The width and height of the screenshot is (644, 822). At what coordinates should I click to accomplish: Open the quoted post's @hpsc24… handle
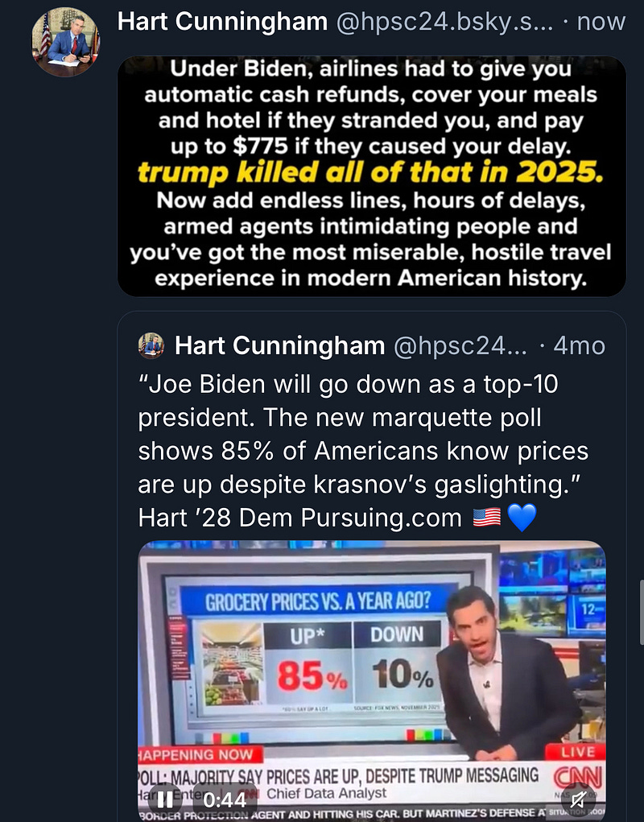click(x=460, y=346)
